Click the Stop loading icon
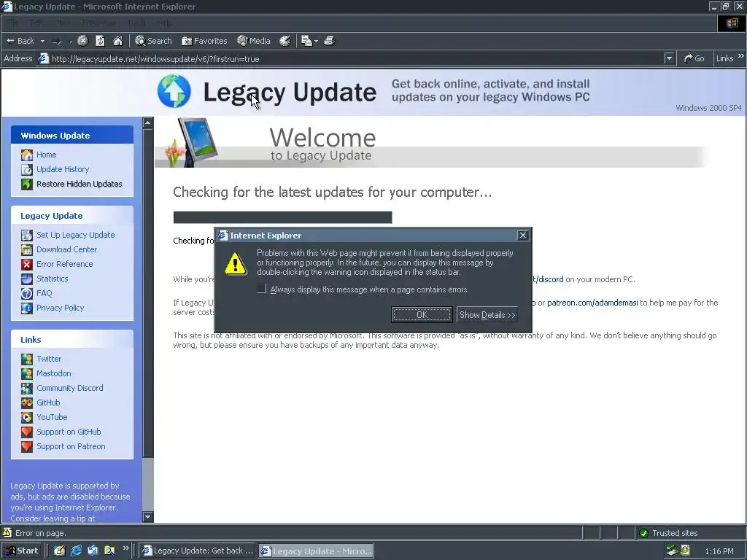Image resolution: width=747 pixels, height=560 pixels. tap(83, 41)
